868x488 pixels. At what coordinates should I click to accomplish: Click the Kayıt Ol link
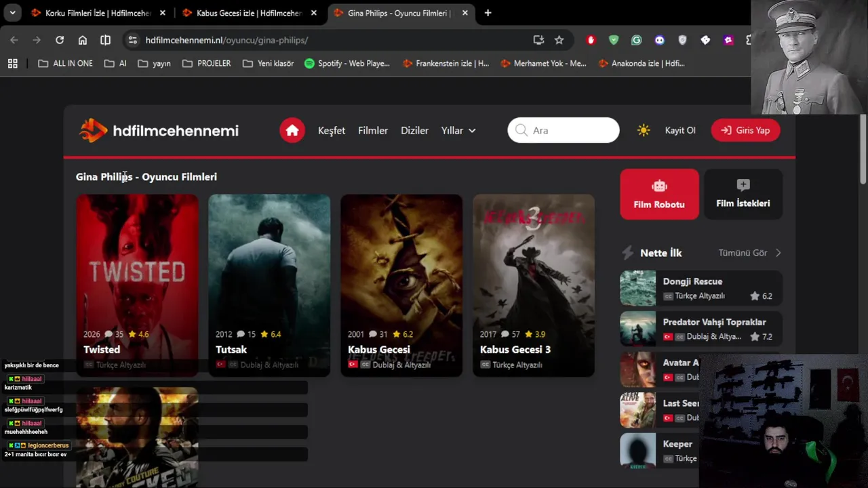[x=680, y=130]
